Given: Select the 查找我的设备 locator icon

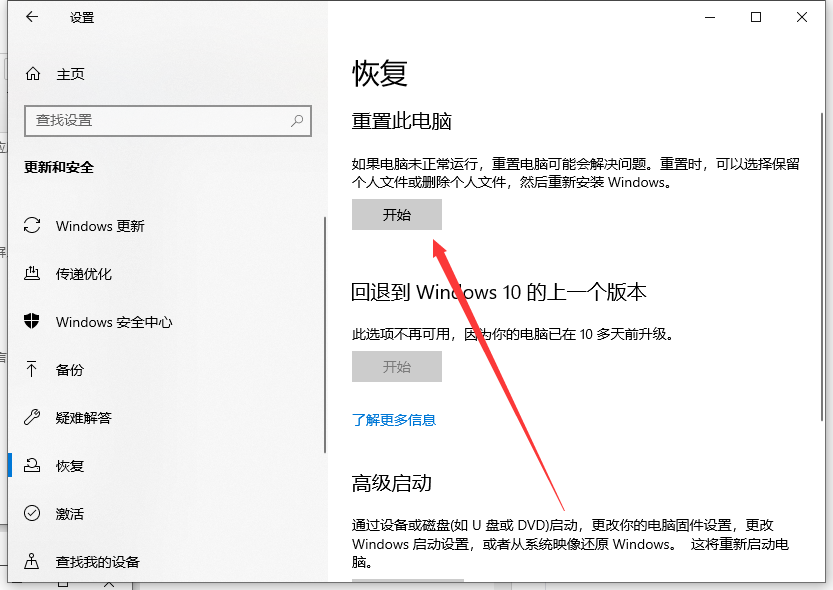Looking at the screenshot, I should coord(32,561).
